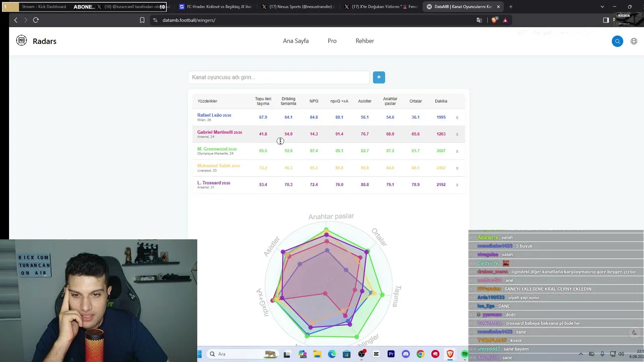Click the Brave Rewards triangle icon
Image resolution: width=644 pixels, height=362 pixels.
click(505, 20)
